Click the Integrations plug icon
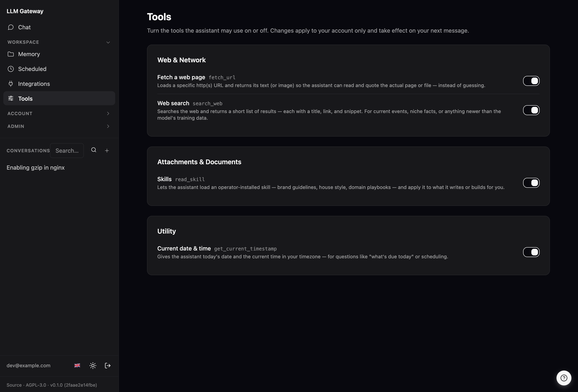Screen dimensions: 578x392 (x=11, y=84)
